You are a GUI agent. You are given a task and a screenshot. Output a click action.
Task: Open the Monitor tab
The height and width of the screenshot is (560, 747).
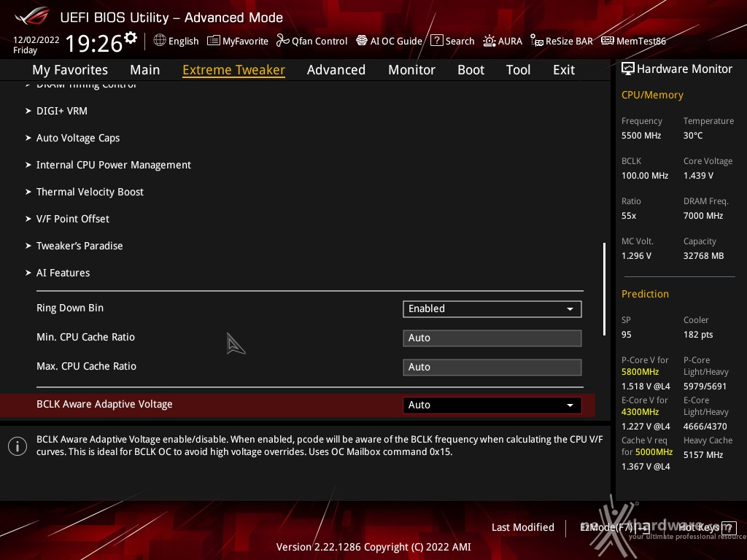(411, 70)
